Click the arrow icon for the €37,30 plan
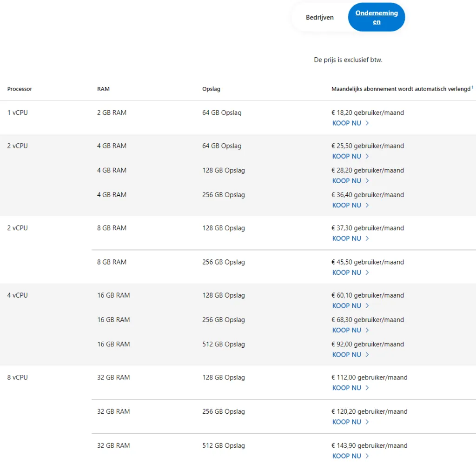 pos(367,239)
